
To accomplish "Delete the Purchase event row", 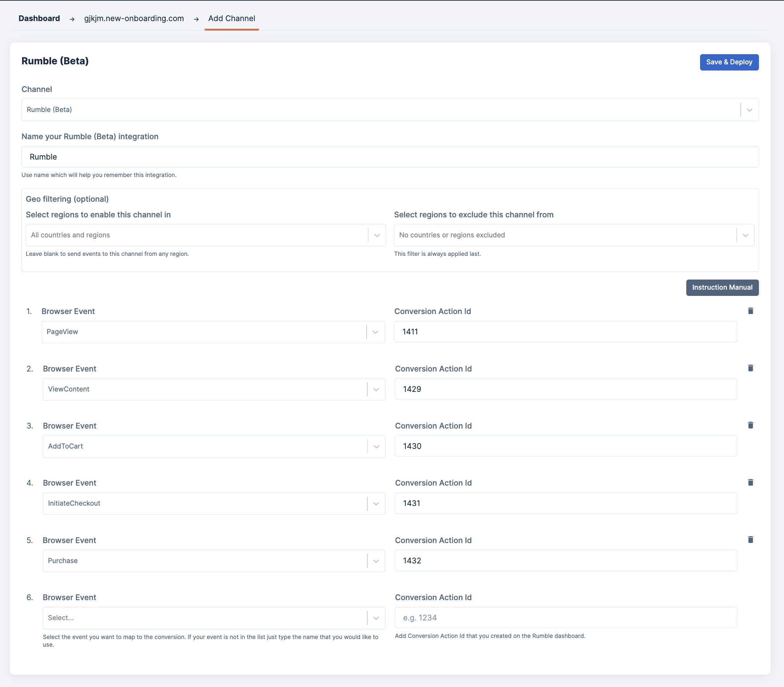I will 750,540.
